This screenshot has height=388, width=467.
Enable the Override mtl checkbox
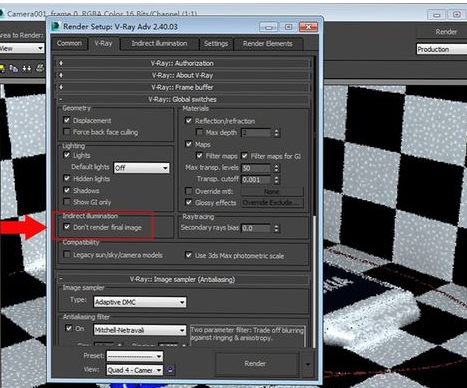189,191
